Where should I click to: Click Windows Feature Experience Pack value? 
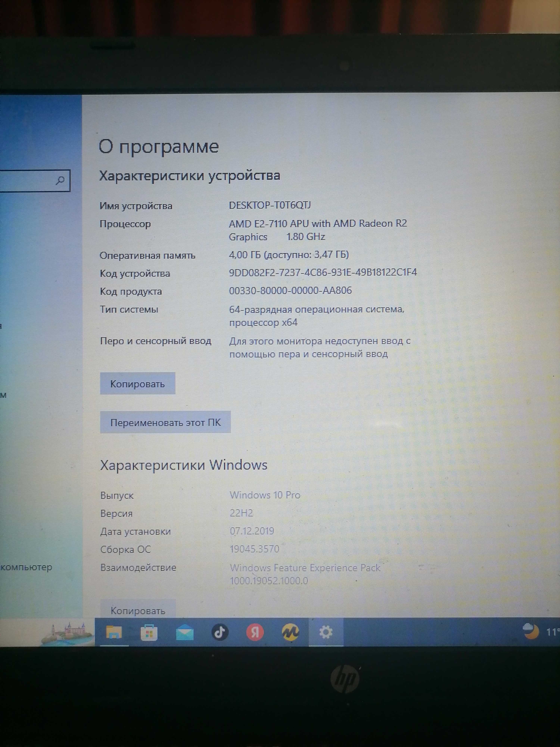pos(305,574)
